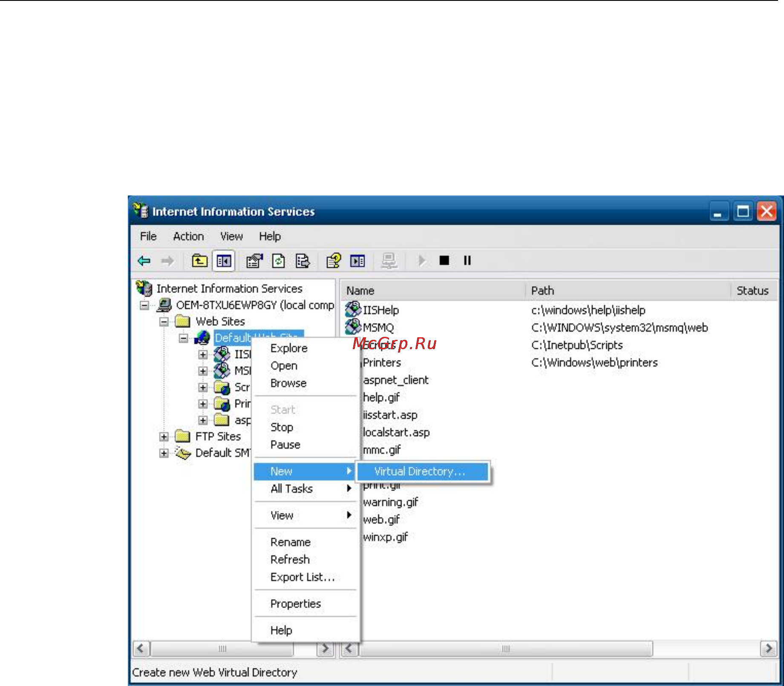Expand the aspnet_client tree node

tap(203, 420)
